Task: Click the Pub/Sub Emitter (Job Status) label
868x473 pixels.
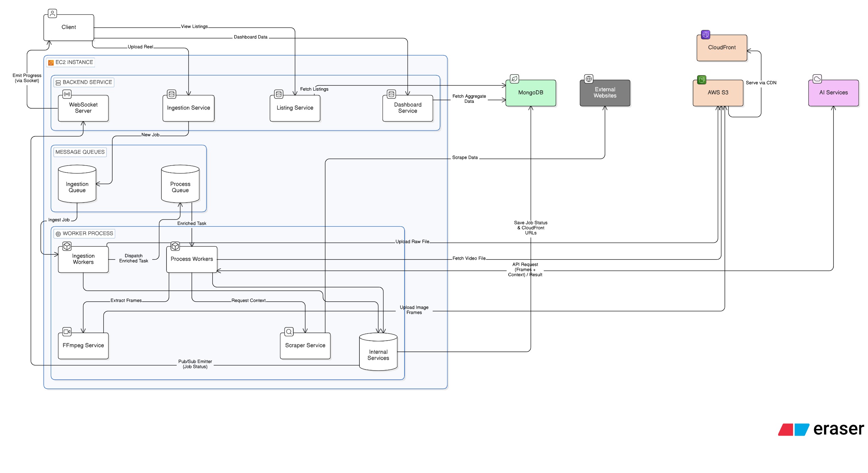Action: [x=195, y=364]
